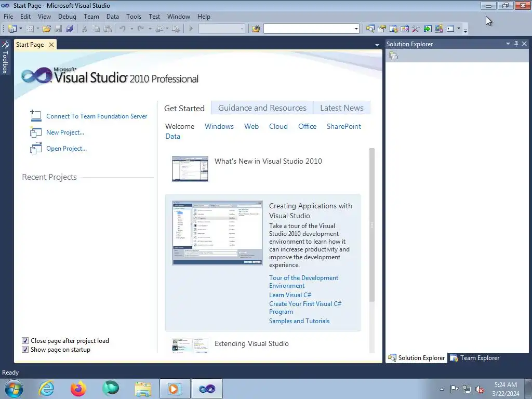Open the Tools menu
532x399 pixels.
pyautogui.click(x=134, y=16)
